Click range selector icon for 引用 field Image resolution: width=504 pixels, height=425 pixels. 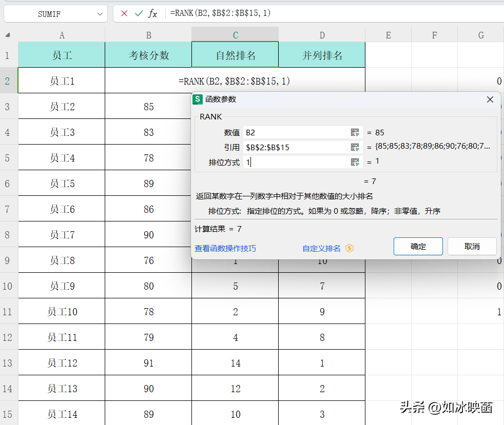(x=355, y=147)
